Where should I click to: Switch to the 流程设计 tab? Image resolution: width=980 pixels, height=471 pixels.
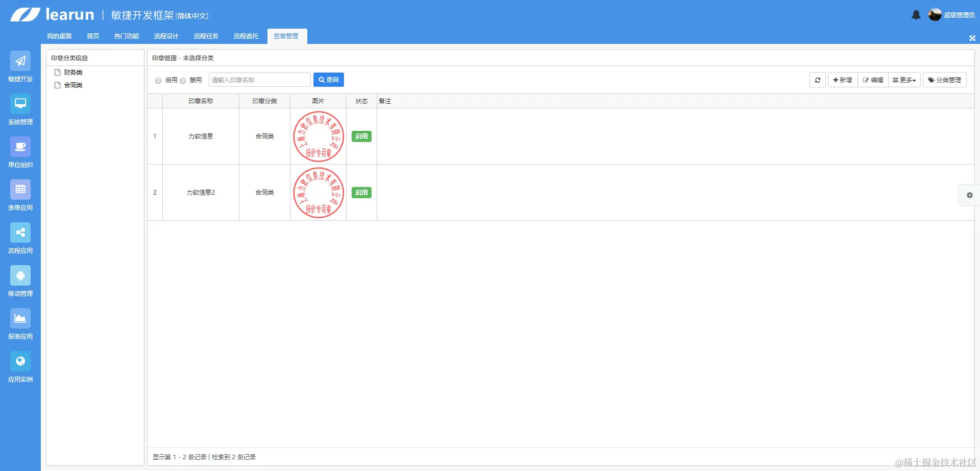[x=166, y=36]
